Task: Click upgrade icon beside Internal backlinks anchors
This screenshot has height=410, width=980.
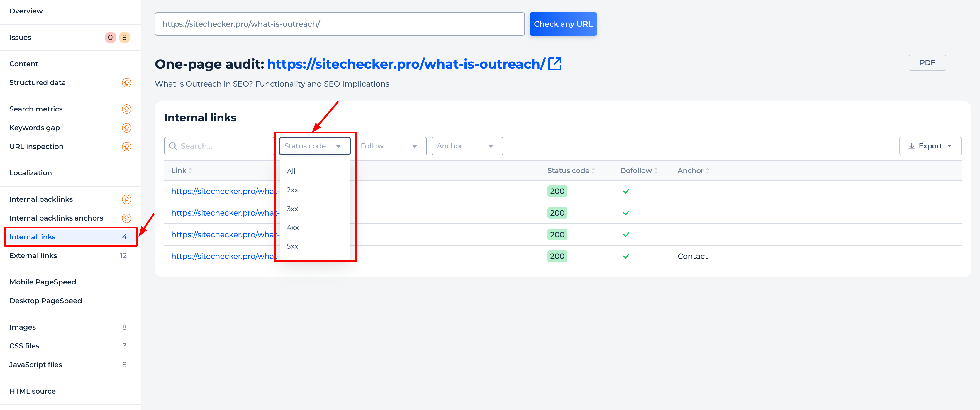Action: tap(126, 218)
